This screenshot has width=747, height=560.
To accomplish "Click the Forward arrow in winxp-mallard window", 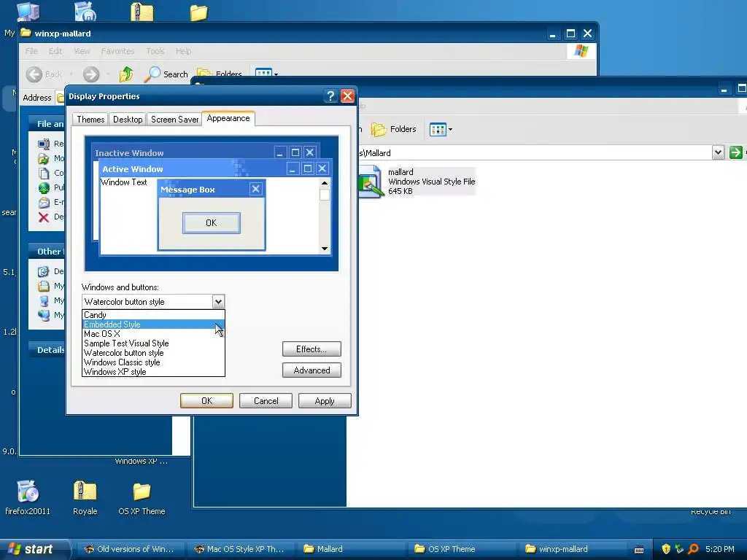I will point(91,74).
